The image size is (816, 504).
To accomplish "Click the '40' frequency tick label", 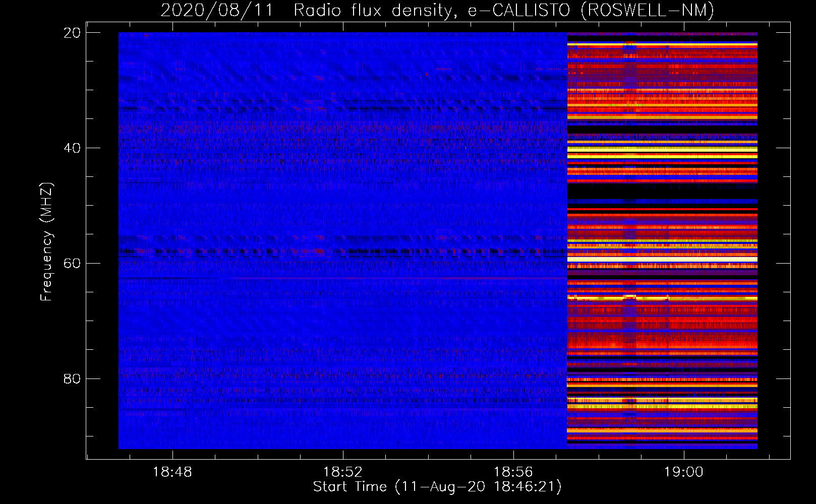I will (x=72, y=148).
